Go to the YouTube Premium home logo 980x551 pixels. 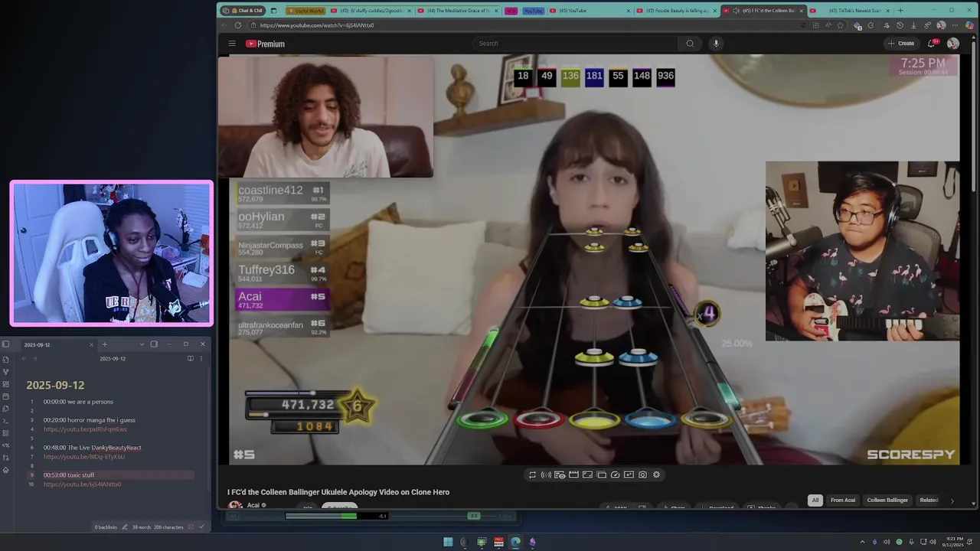click(265, 44)
